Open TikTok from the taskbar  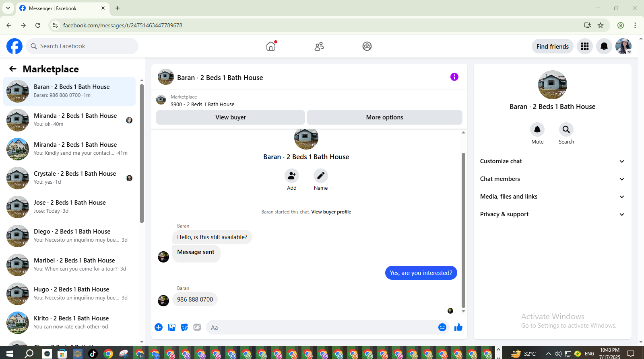click(x=93, y=354)
